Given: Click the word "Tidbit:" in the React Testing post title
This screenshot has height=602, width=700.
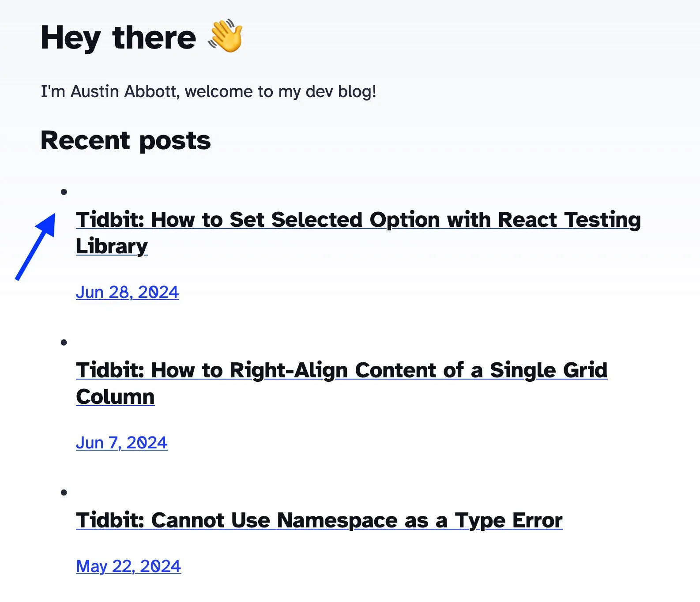Looking at the screenshot, I should click(x=110, y=220).
